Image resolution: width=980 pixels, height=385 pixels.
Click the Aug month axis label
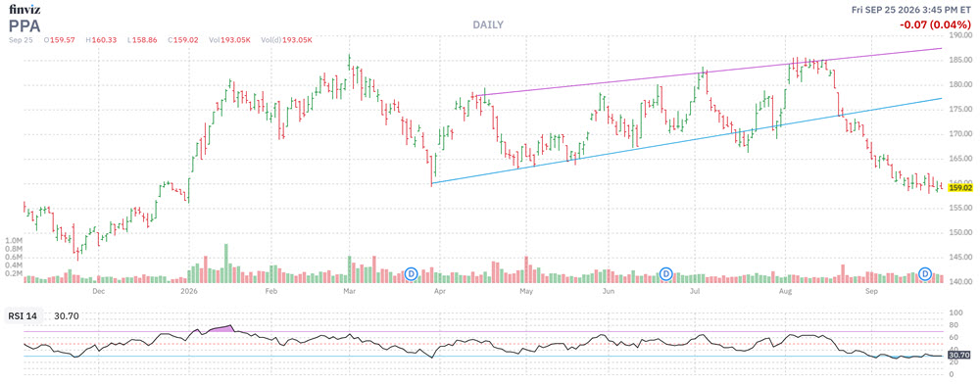coord(786,291)
